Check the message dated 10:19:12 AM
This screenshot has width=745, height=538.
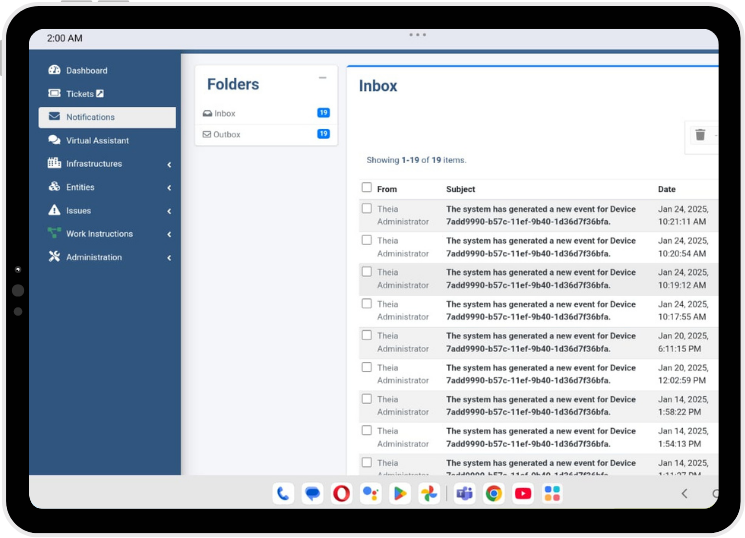click(x=366, y=271)
